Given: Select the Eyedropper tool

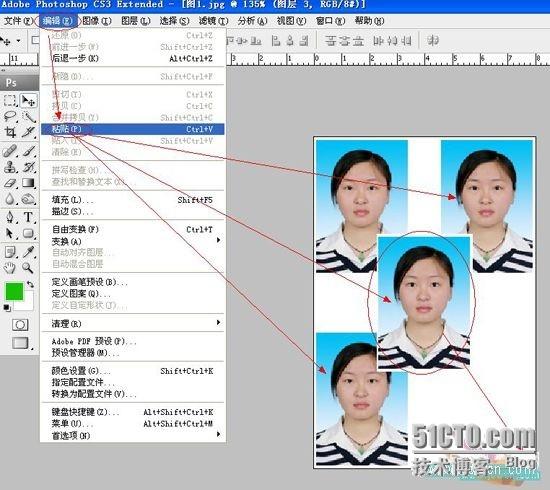Looking at the screenshot, I should (28, 251).
